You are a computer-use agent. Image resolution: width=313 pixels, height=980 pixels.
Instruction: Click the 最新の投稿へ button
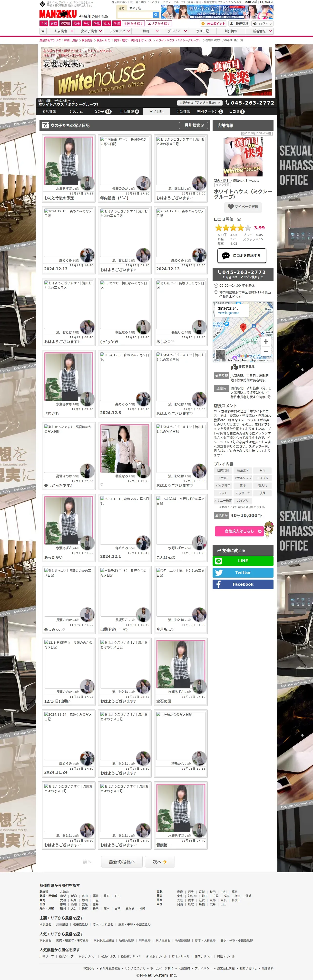122,862
